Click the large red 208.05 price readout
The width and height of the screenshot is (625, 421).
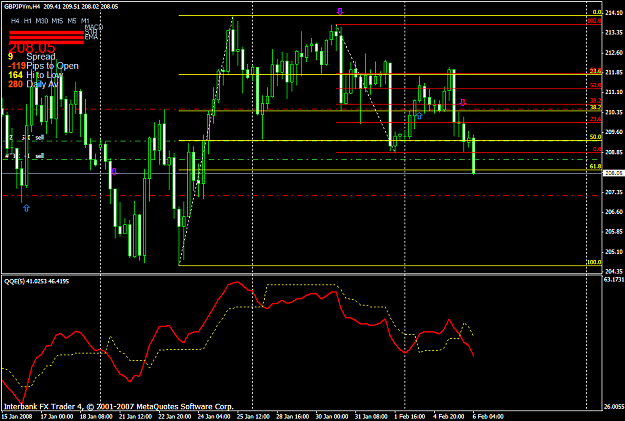pos(31,48)
